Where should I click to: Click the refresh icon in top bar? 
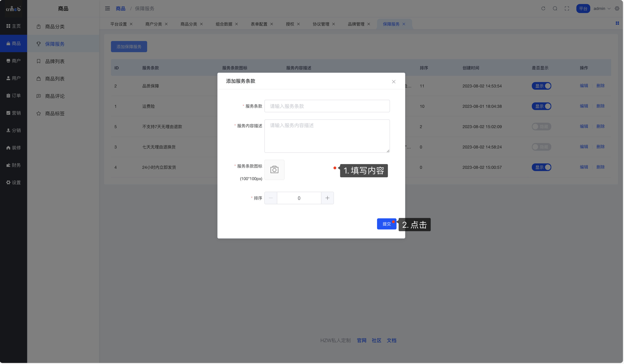543,8
